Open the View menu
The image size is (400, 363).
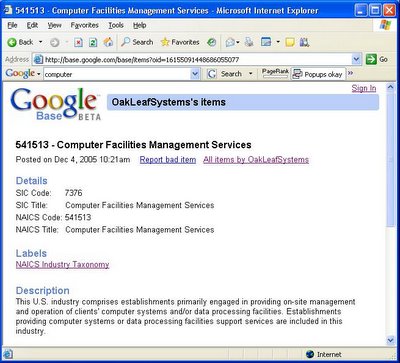click(54, 25)
